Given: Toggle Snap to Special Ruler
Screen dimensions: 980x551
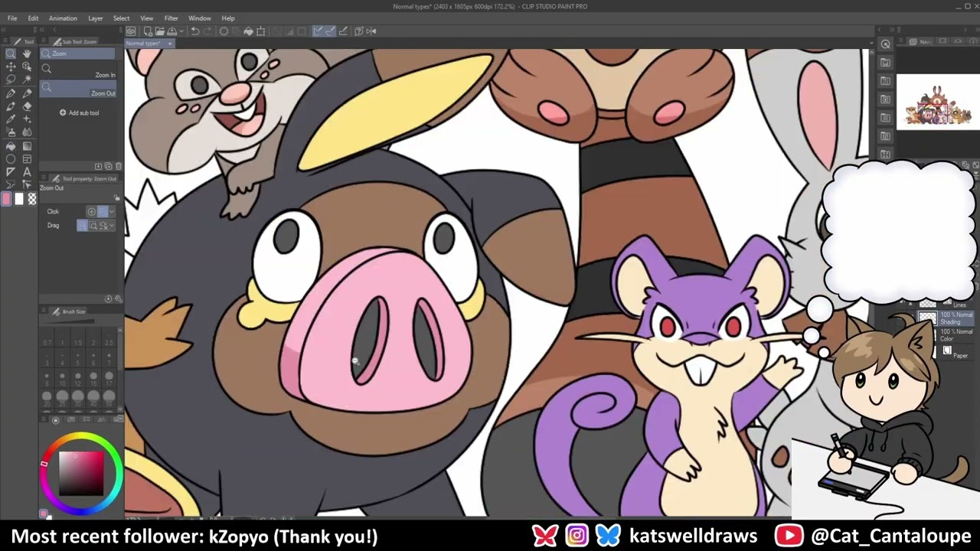Looking at the screenshot, I should point(330,31).
